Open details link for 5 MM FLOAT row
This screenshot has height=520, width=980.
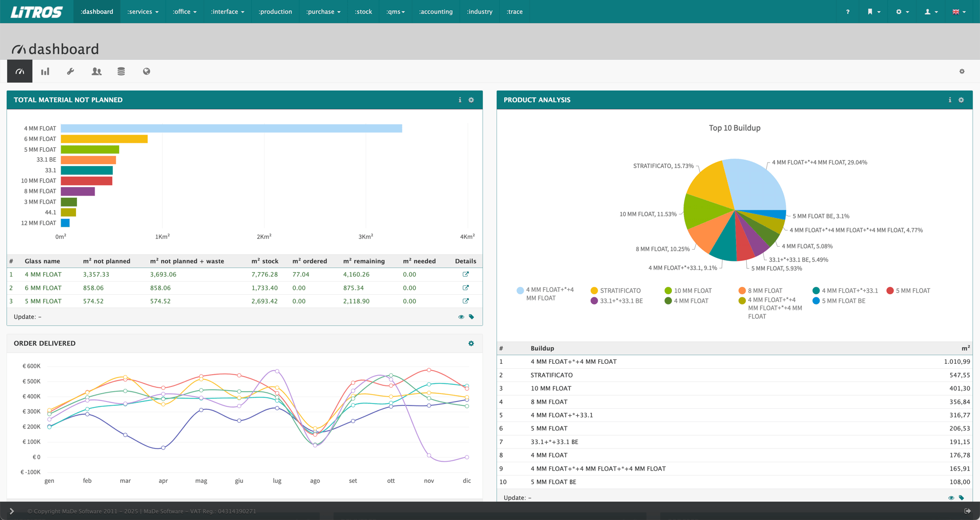tap(465, 301)
